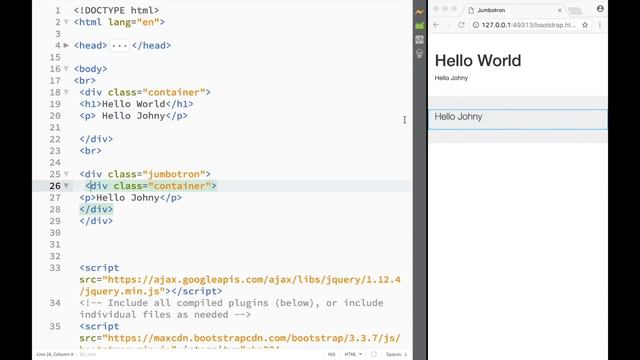Collapse the jumbotron div on line 25
Viewport: 640px width, 360px height.
pyautogui.click(x=66, y=174)
